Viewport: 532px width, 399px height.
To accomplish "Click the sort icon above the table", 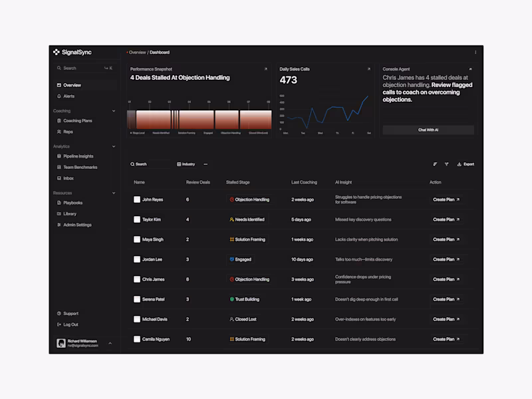I will coord(435,164).
